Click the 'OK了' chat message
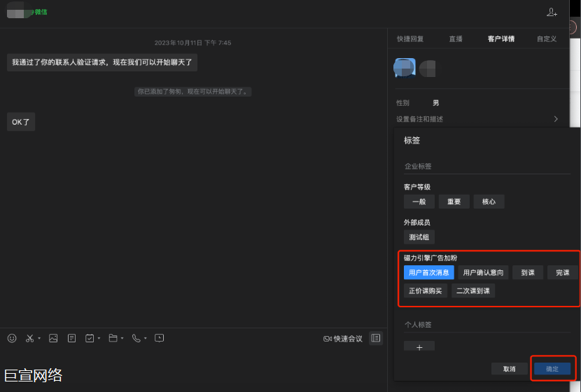The image size is (581, 392). pos(21,122)
